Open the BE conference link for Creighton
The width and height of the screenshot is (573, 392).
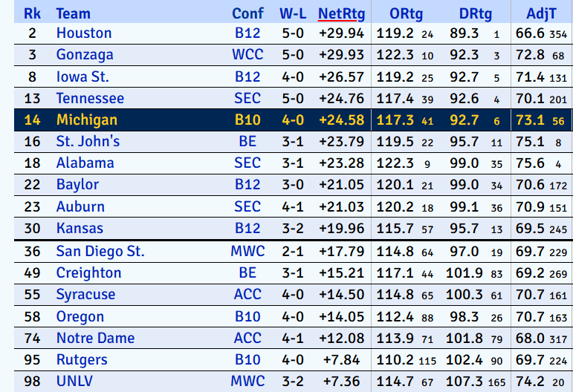click(x=247, y=273)
